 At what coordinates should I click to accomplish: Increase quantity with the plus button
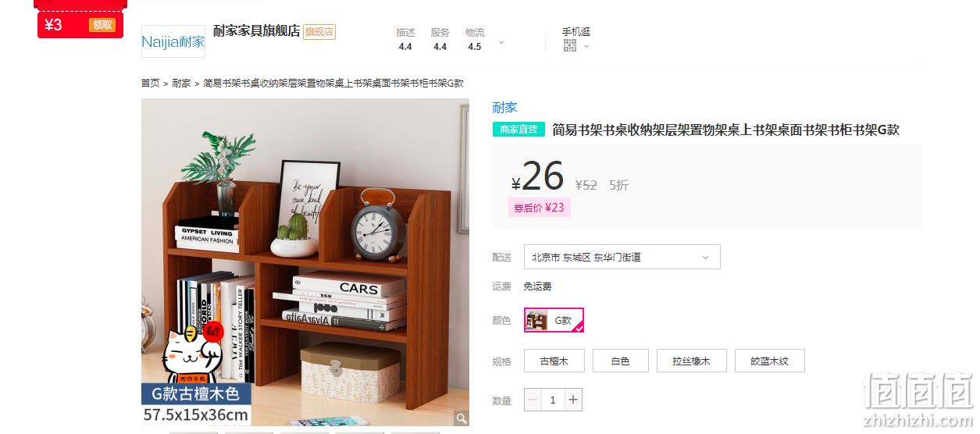point(573,400)
